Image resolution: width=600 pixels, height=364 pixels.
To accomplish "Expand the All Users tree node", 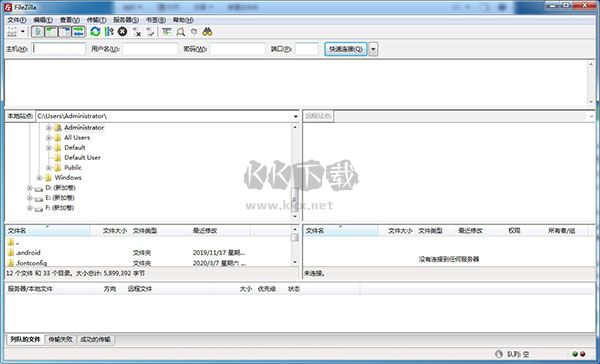I will pyautogui.click(x=49, y=137).
